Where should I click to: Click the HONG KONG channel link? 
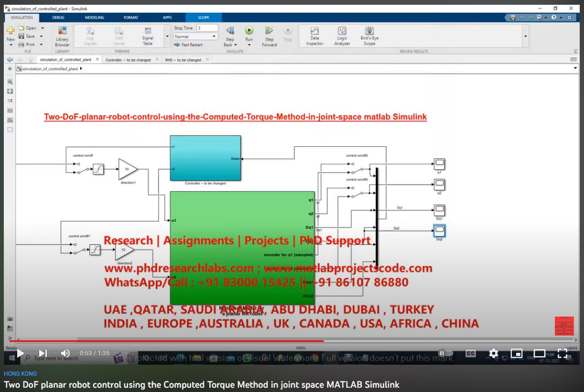pos(20,374)
